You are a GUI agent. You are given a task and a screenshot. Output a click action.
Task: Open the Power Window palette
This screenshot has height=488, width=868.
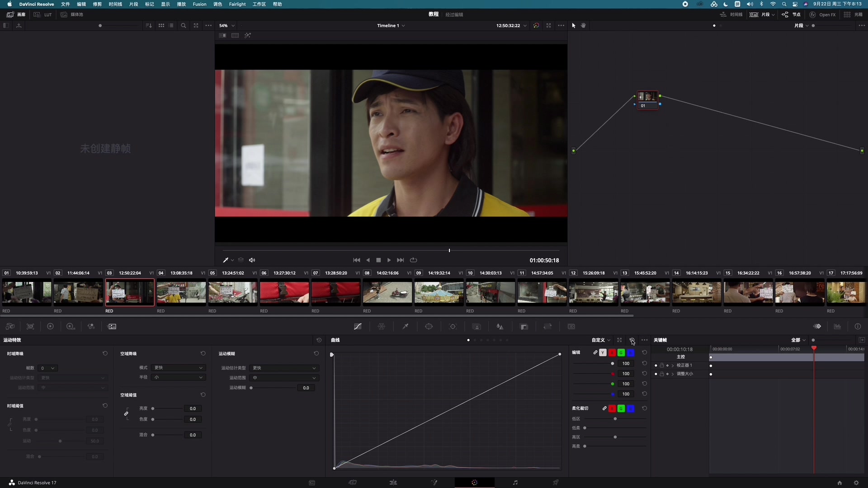pos(429,327)
